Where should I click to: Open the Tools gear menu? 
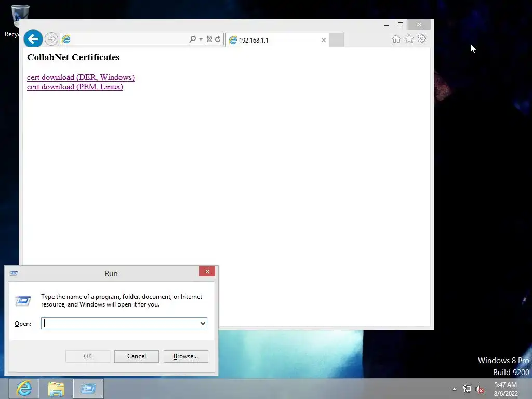coord(422,38)
